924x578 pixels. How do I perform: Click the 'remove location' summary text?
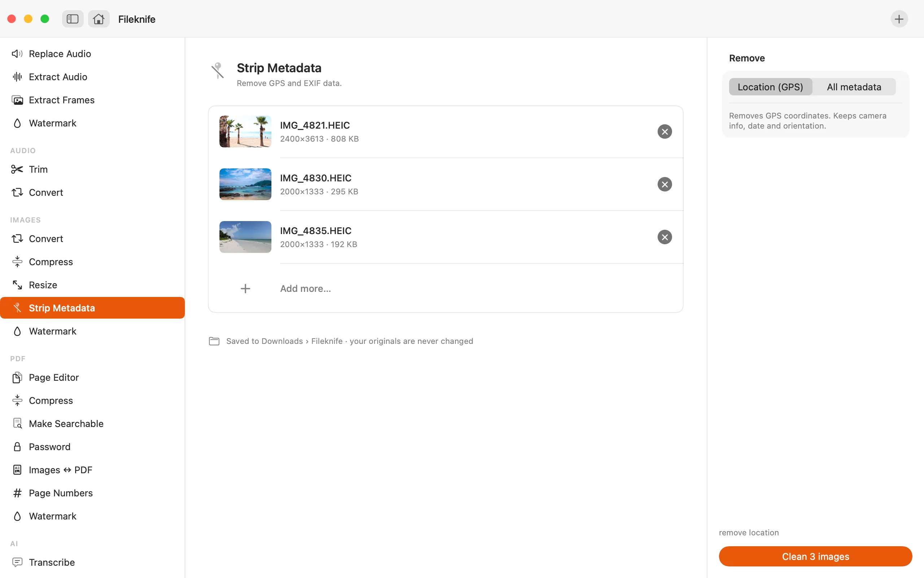pos(749,532)
